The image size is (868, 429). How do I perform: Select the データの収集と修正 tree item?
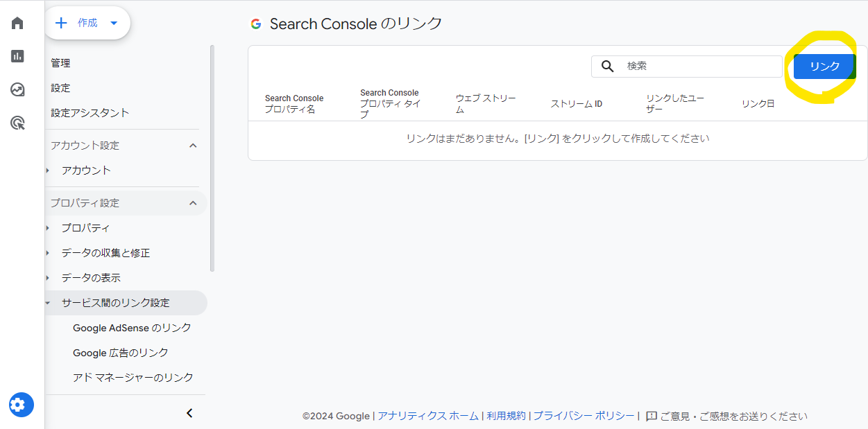[105, 253]
